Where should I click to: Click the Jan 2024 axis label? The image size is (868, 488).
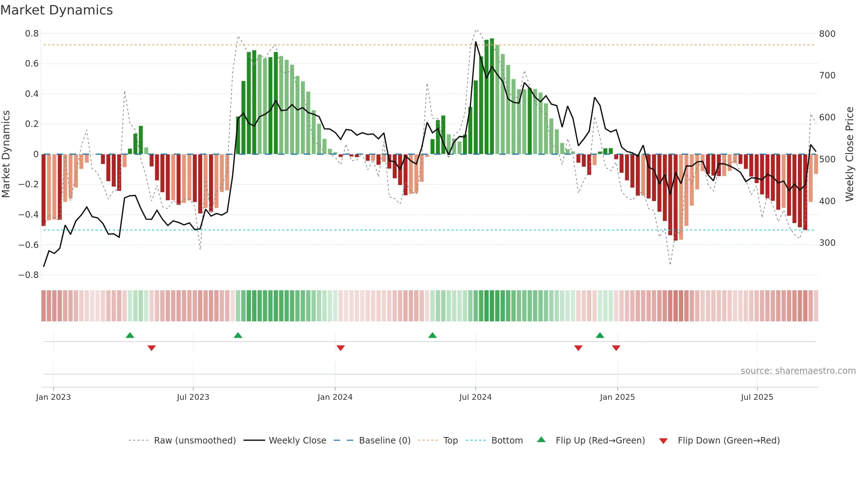tap(335, 397)
